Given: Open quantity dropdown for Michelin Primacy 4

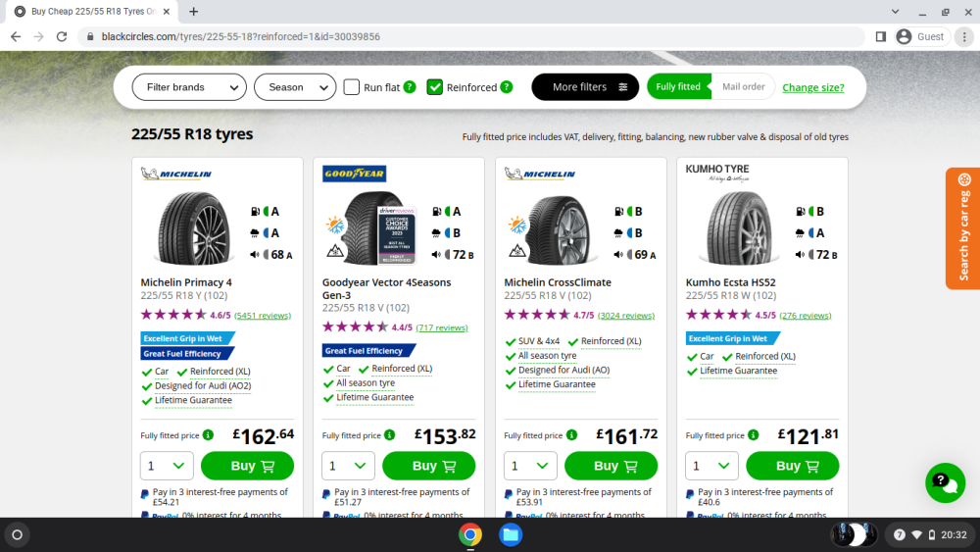Looking at the screenshot, I should [167, 466].
